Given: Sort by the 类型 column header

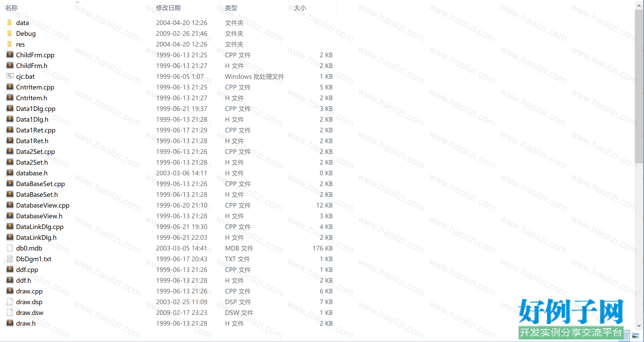Looking at the screenshot, I should [x=231, y=8].
